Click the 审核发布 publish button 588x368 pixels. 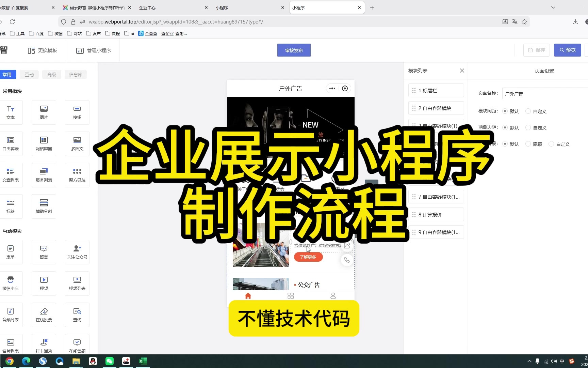point(294,50)
